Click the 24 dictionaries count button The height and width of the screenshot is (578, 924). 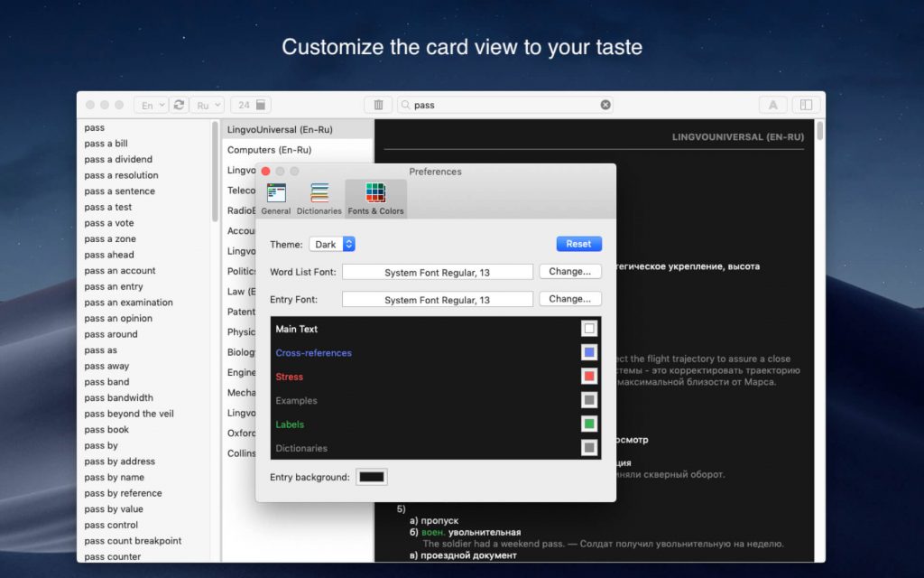click(252, 105)
